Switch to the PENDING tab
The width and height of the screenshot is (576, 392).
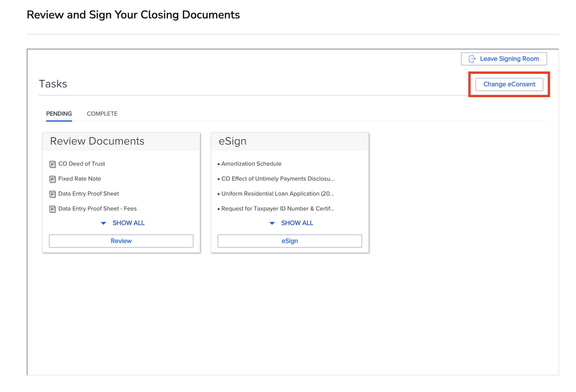pyautogui.click(x=59, y=114)
